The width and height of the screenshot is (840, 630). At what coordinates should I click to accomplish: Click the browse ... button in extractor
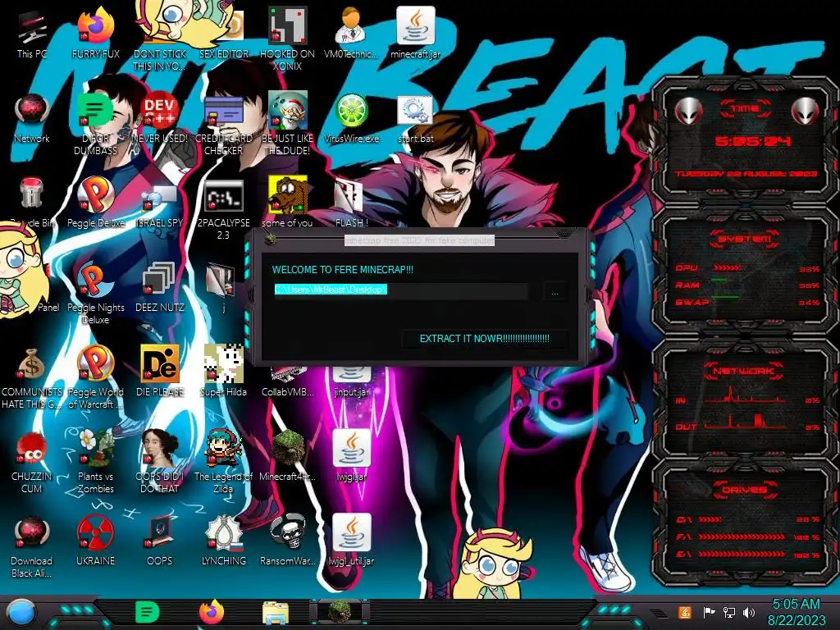555,292
